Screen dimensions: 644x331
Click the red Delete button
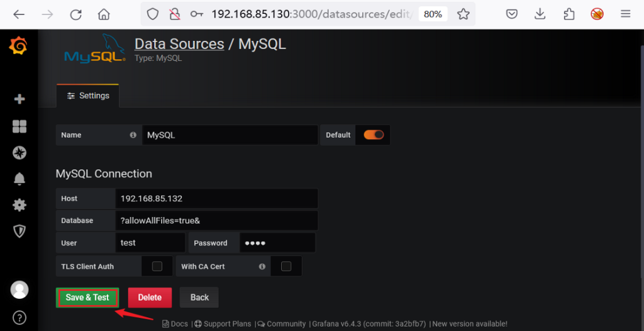(150, 297)
